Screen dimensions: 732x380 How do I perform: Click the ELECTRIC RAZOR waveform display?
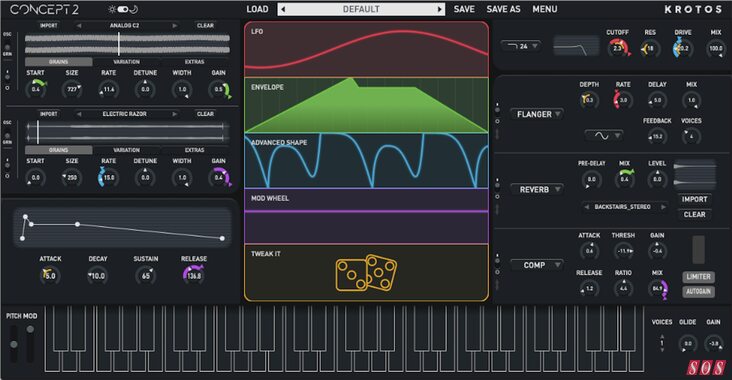point(127,132)
